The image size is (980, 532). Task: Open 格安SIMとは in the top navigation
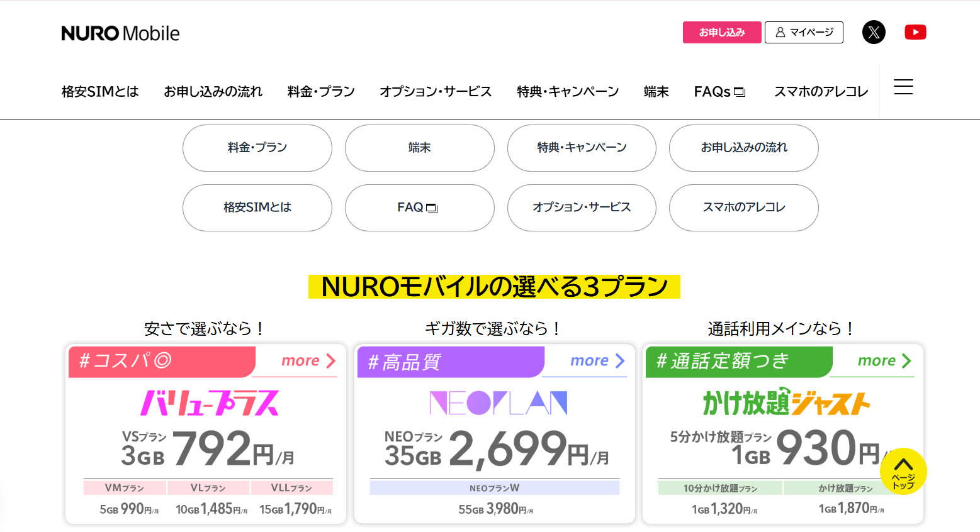(x=100, y=92)
